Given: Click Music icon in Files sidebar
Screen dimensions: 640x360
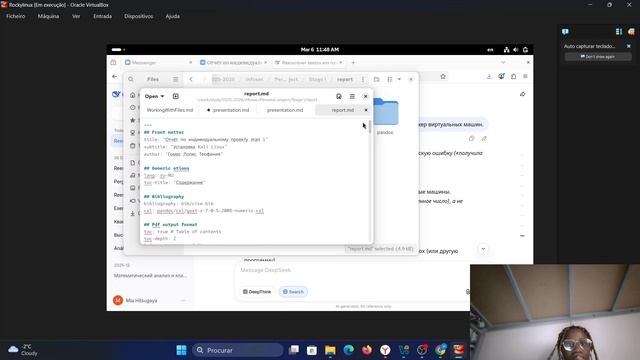Looking at the screenshot, I should [133, 175].
